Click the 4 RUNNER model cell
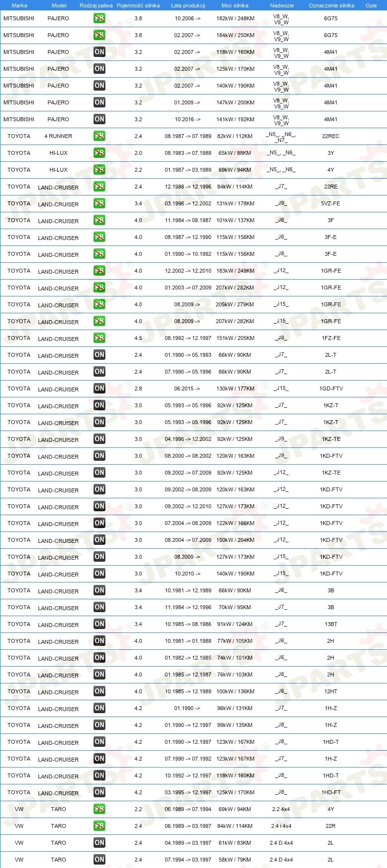 pyautogui.click(x=58, y=136)
